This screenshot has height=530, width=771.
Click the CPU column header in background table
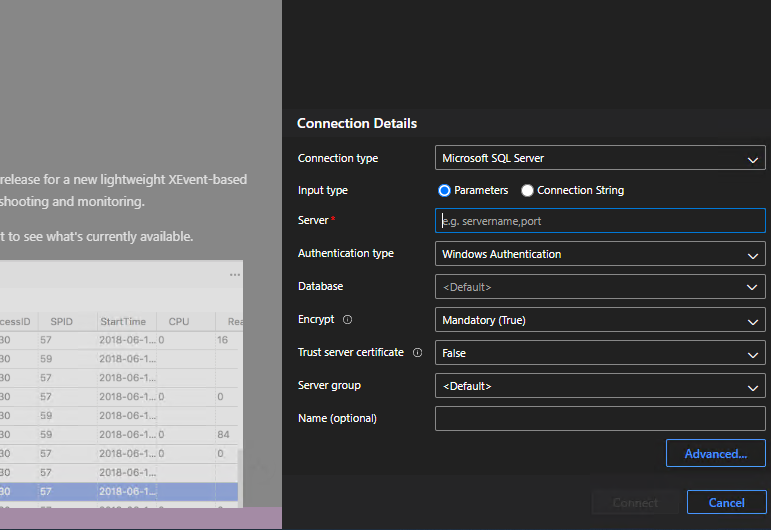[x=178, y=322]
